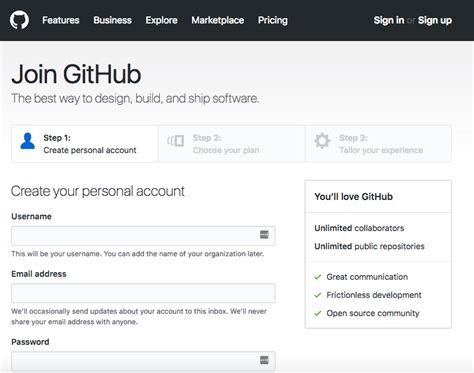This screenshot has width=474, height=373.
Task: Go to Explore in navigation
Action: coord(161,20)
